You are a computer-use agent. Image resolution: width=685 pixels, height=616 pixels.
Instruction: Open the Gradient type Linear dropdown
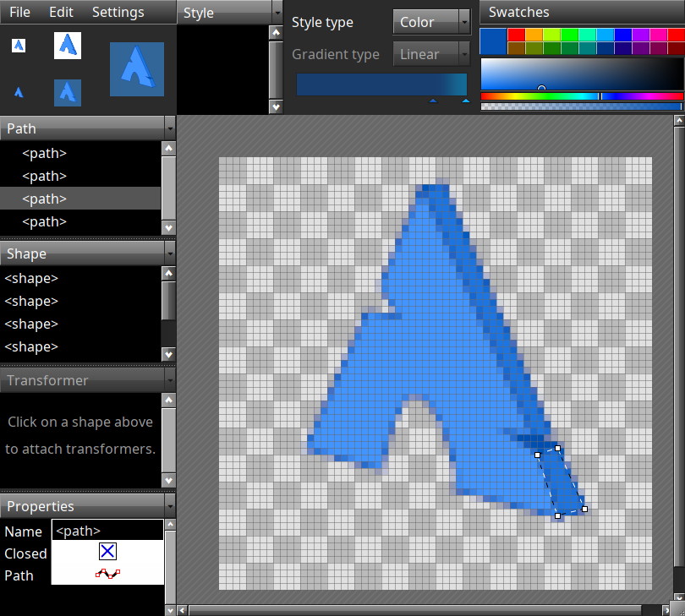[x=431, y=54]
